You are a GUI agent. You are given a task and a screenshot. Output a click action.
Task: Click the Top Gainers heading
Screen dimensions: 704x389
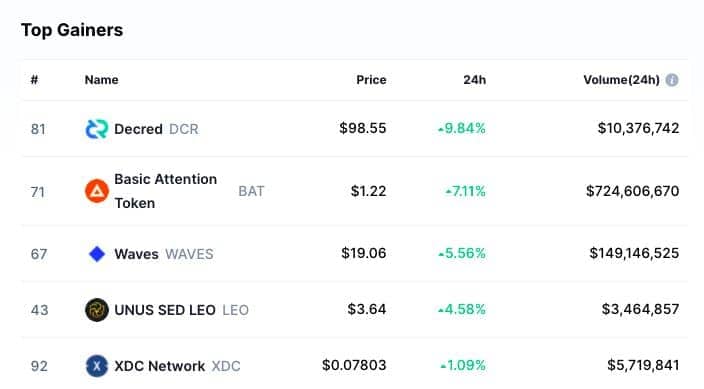coord(72,30)
